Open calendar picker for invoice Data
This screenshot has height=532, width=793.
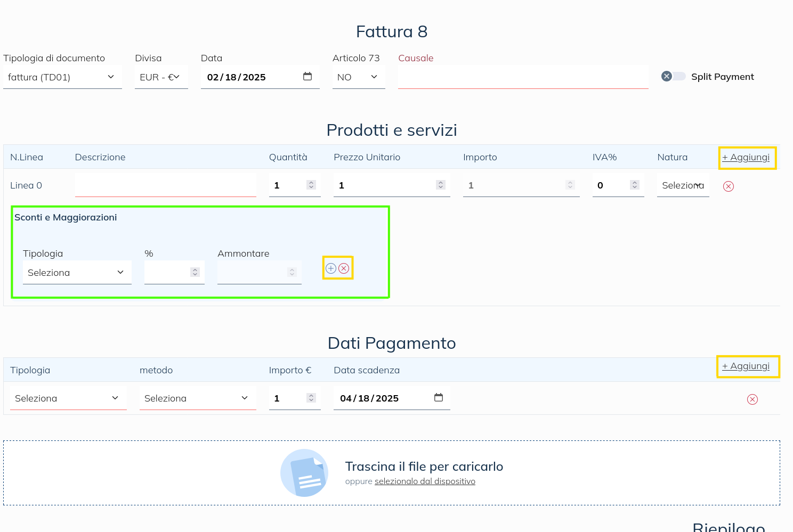308,77
